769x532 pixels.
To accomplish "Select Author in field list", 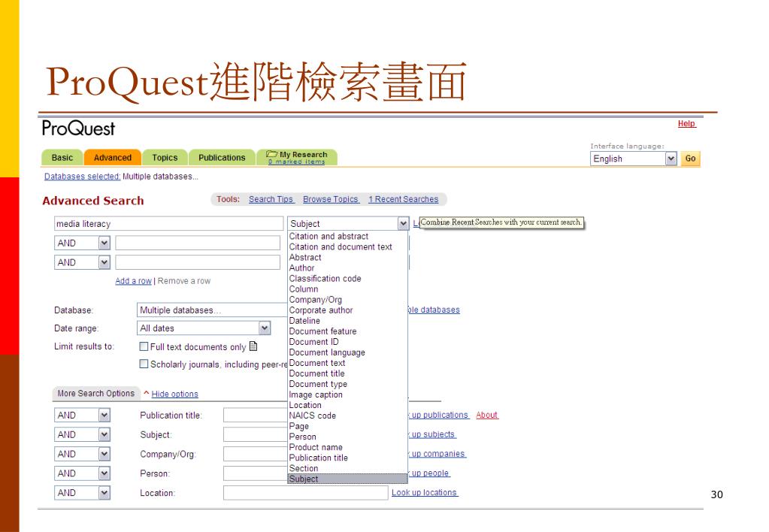I will (347, 268).
